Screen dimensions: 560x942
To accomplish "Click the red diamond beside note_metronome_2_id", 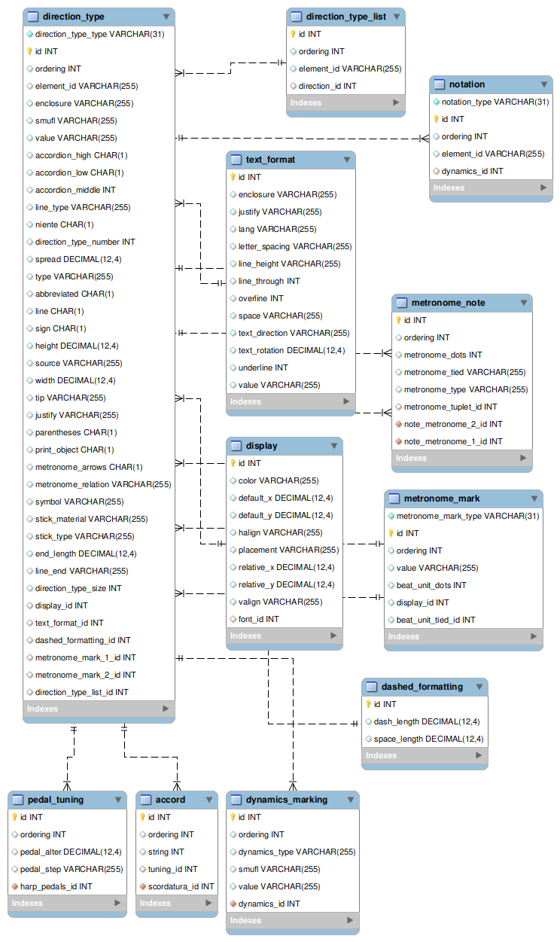I will [x=398, y=424].
